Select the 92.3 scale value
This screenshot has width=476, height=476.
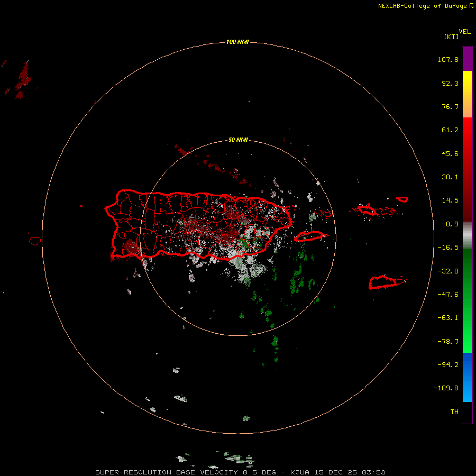450,83
